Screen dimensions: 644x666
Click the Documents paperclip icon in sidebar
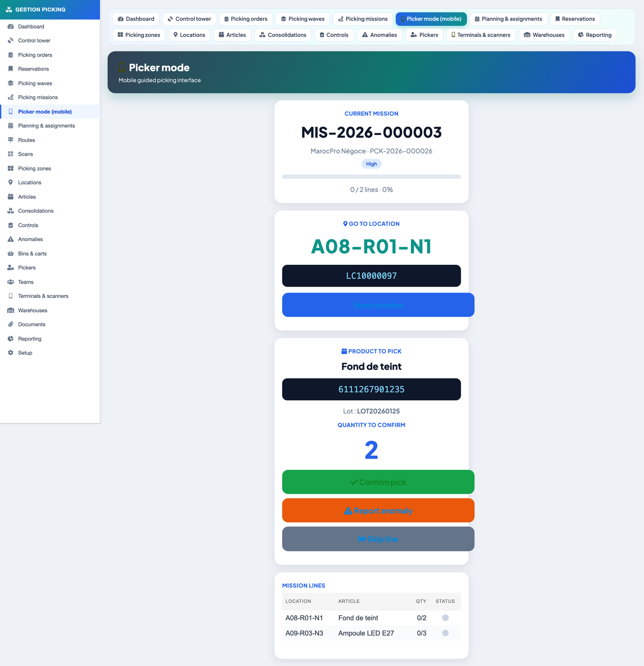tap(11, 325)
